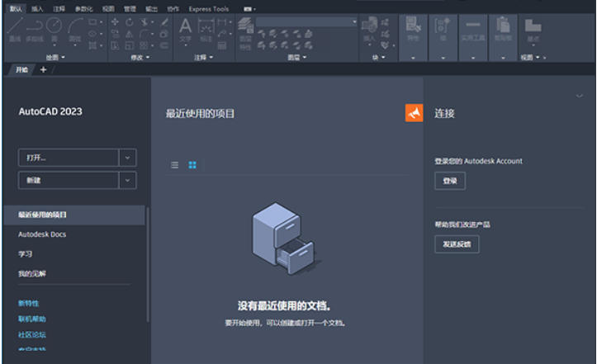Open the 插入 ribbon tab
This screenshot has width=597, height=364.
[37, 9]
